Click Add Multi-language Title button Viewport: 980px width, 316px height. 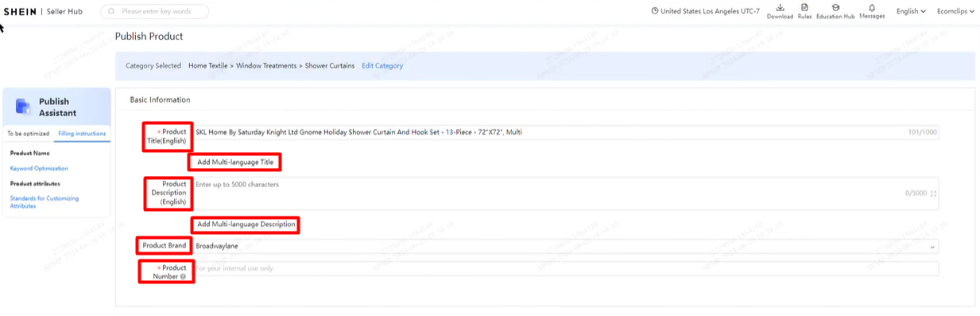(x=235, y=162)
